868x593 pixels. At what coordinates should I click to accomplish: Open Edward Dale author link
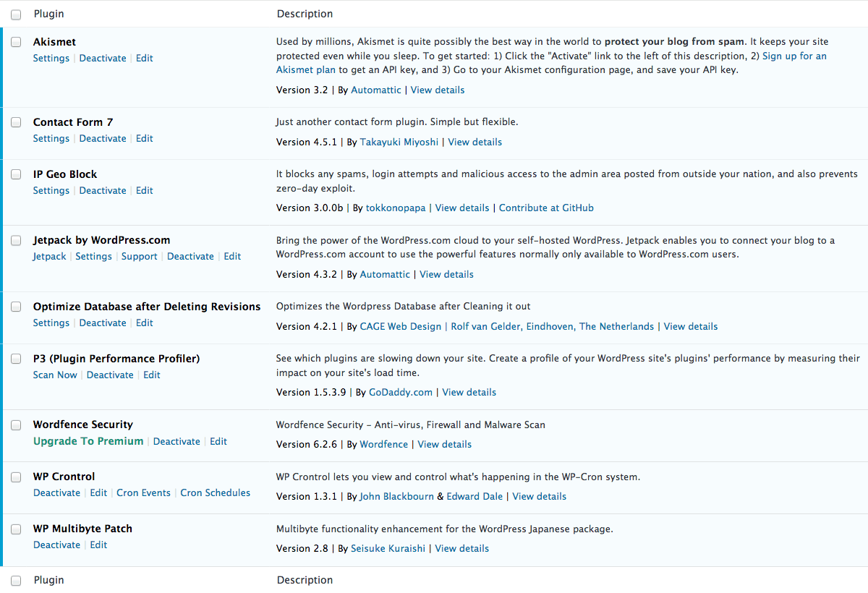click(475, 497)
